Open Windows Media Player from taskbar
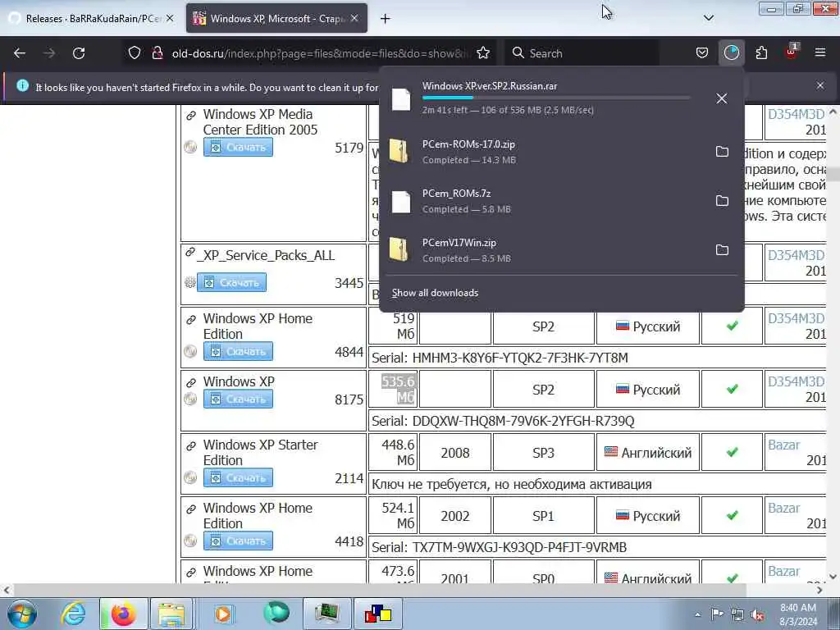This screenshot has width=840, height=630. (x=223, y=614)
